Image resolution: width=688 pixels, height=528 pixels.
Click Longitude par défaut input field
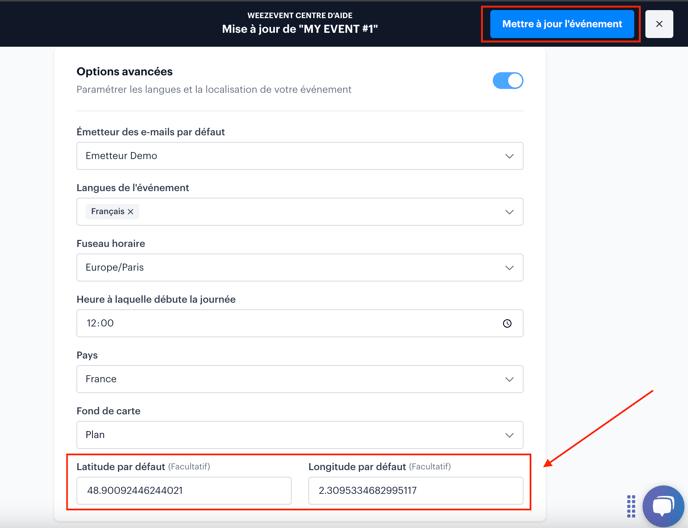[416, 490]
